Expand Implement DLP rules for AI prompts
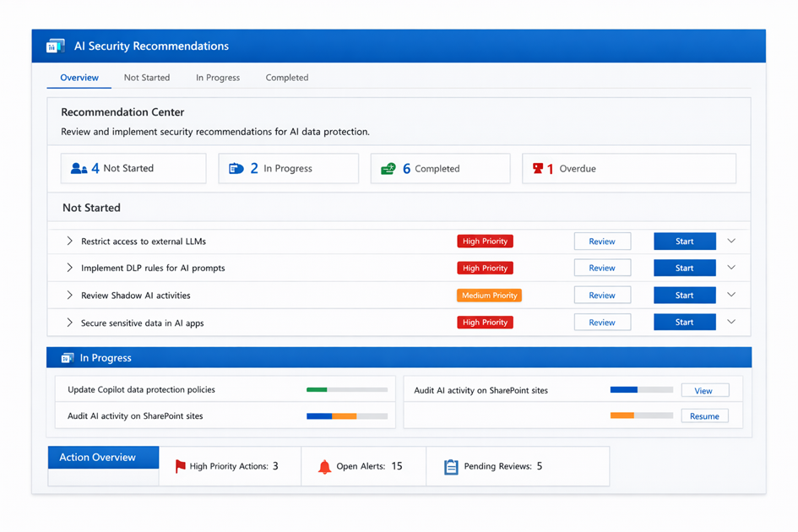The height and width of the screenshot is (532, 798). (x=69, y=268)
